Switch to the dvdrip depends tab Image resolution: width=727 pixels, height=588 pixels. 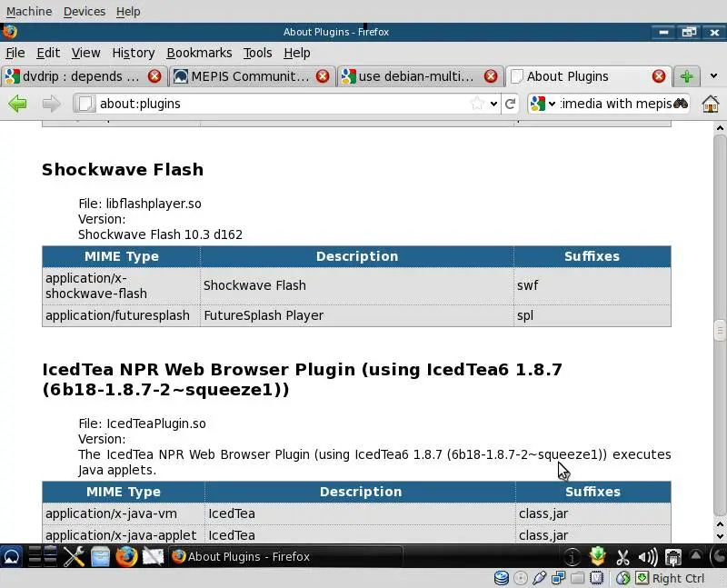point(83,76)
